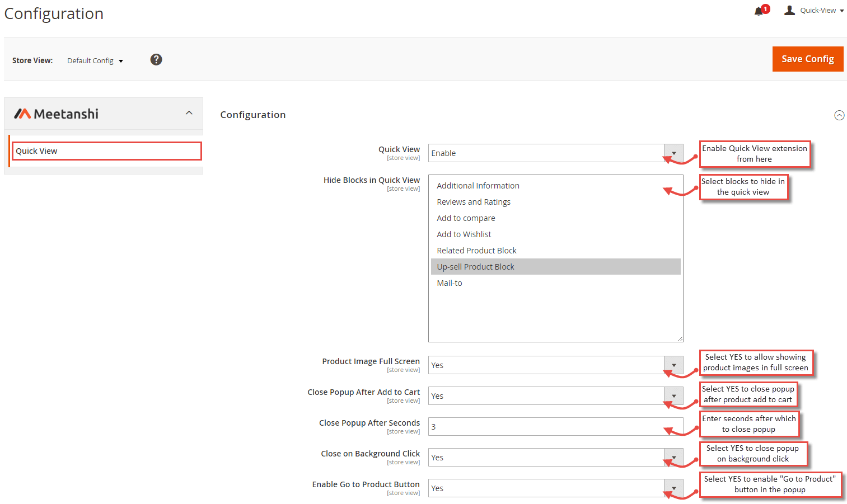Open the Store View dropdown
This screenshot has width=847, height=504.
coord(95,60)
